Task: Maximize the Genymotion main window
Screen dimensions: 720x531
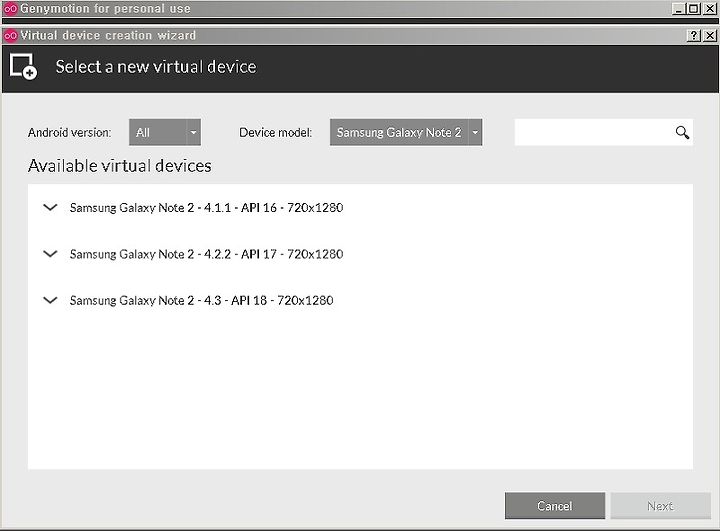Action: pos(694,9)
